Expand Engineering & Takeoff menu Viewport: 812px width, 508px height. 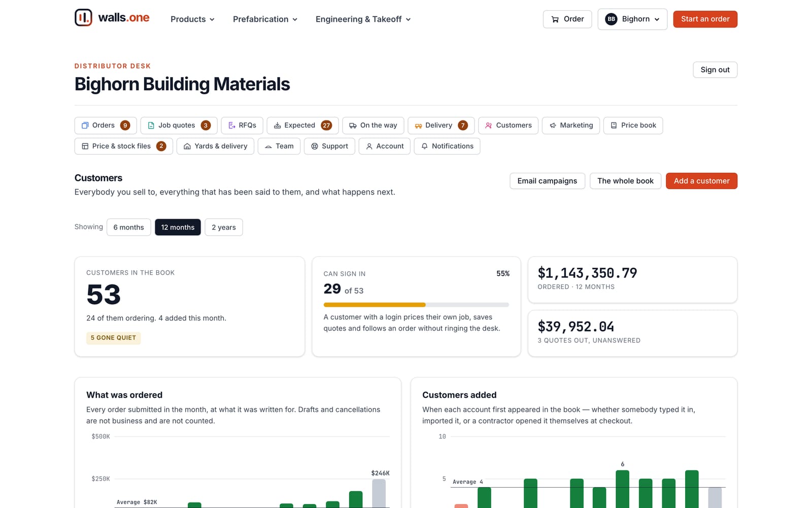[363, 19]
